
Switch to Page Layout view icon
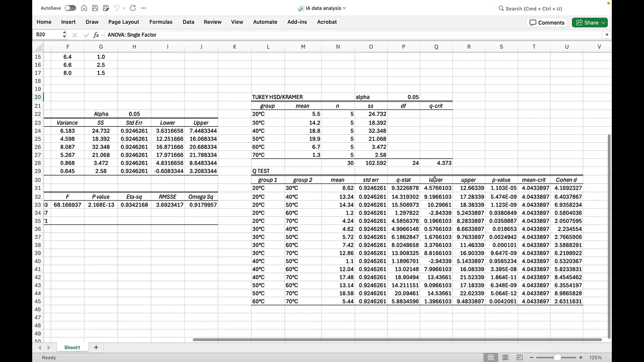click(505, 357)
